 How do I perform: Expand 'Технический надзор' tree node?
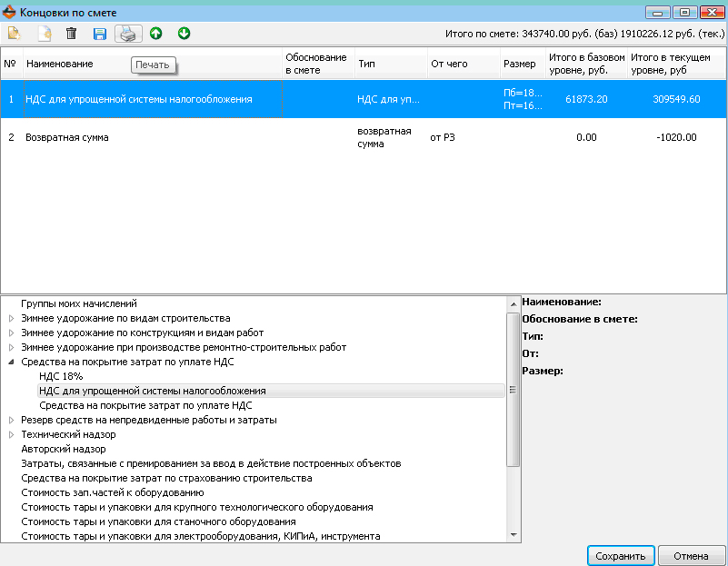pos(11,434)
